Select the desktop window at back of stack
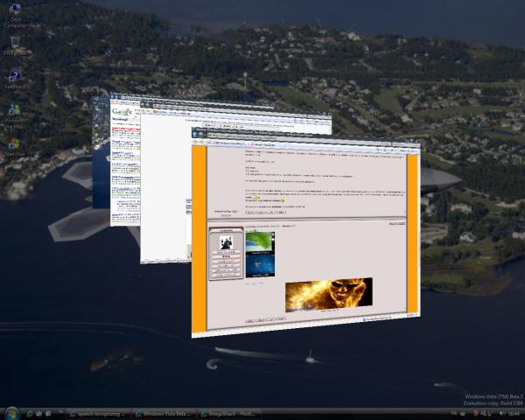The height and width of the screenshot is (420, 525). click(x=101, y=152)
